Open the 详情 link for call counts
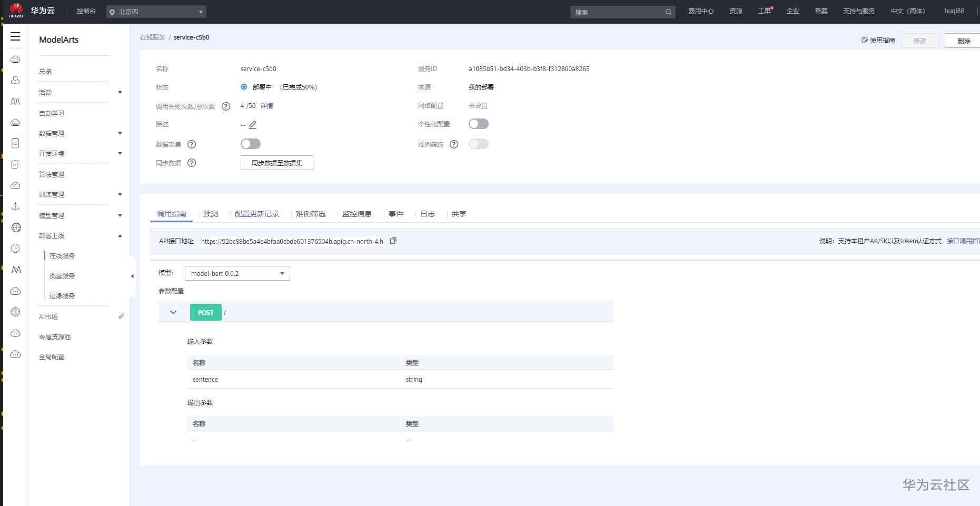The width and height of the screenshot is (980, 506). tap(266, 106)
